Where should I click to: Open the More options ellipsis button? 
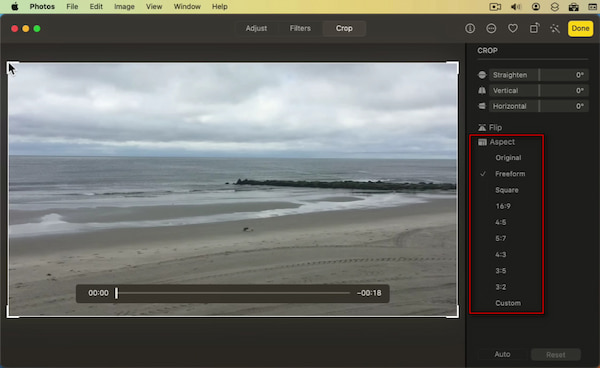point(491,28)
